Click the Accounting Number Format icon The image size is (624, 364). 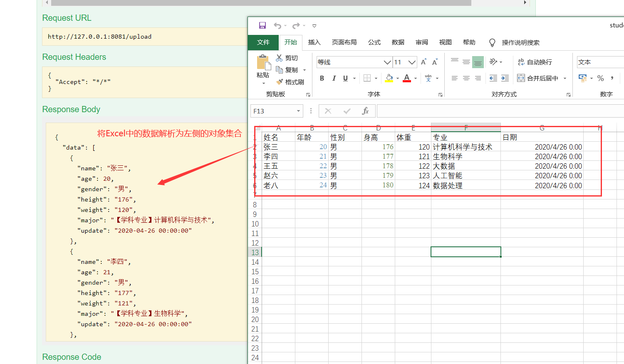click(583, 78)
